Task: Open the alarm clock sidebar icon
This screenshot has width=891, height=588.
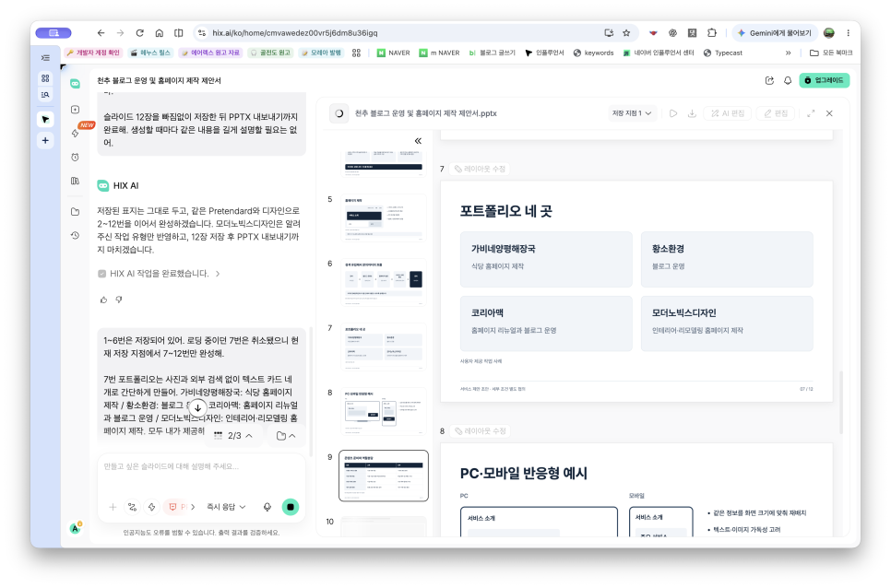Action: (x=75, y=158)
